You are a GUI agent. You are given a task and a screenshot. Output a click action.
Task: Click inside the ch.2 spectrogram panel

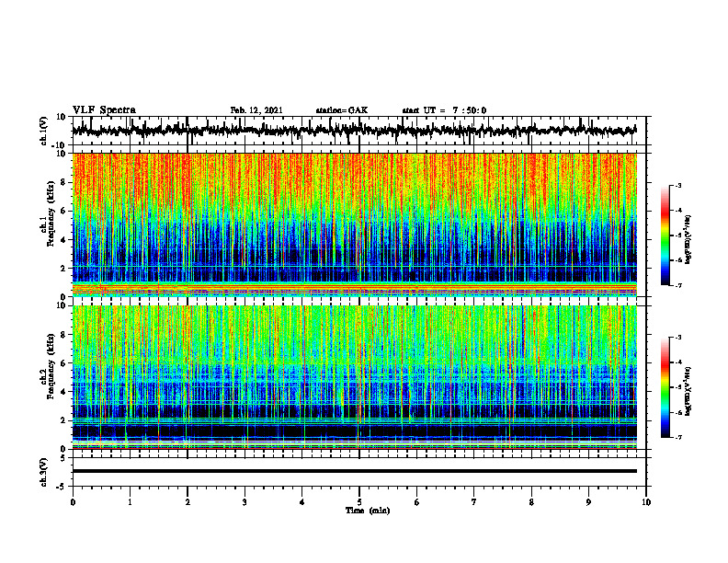(354, 377)
